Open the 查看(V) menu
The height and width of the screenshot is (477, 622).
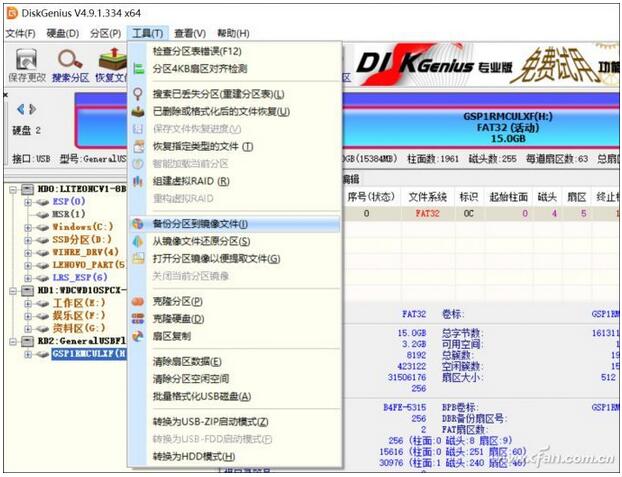(x=190, y=34)
